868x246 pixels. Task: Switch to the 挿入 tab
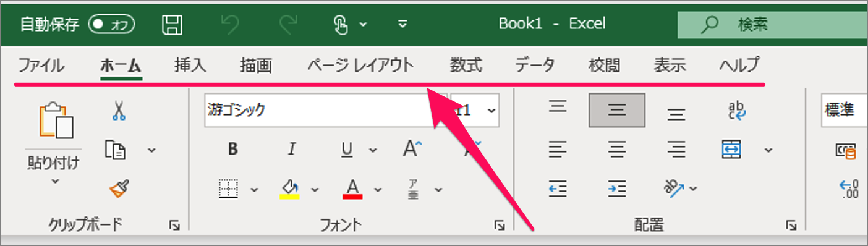[x=190, y=65]
